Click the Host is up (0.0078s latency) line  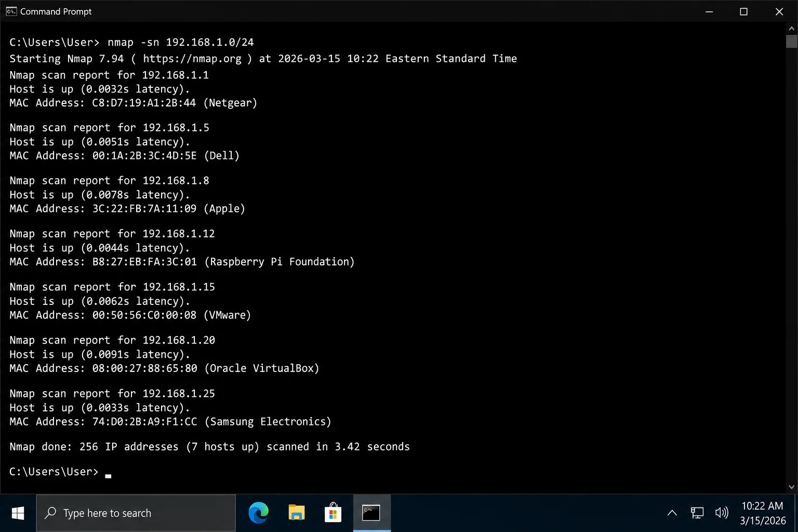pos(100,195)
